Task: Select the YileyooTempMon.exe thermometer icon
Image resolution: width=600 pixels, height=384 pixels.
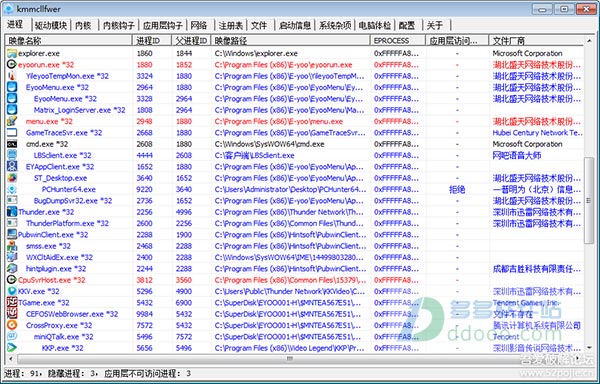Action: [x=12, y=76]
